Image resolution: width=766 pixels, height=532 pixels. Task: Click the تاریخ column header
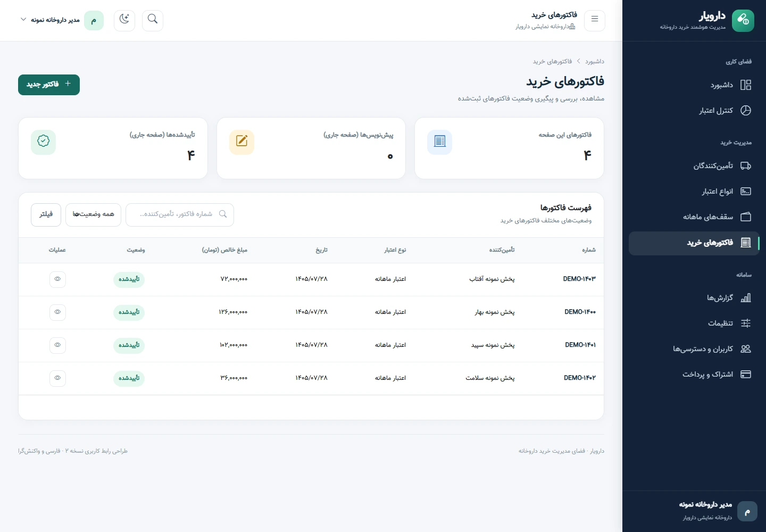[x=322, y=250]
